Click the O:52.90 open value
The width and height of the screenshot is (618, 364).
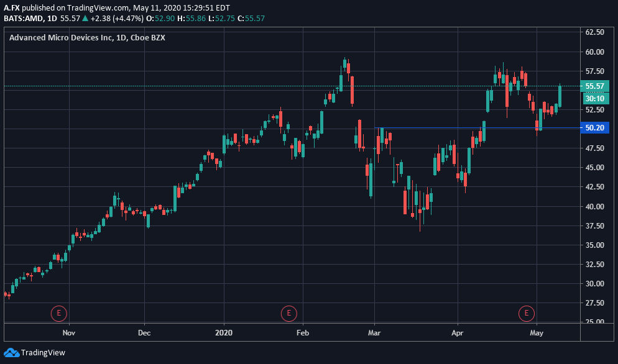click(160, 18)
